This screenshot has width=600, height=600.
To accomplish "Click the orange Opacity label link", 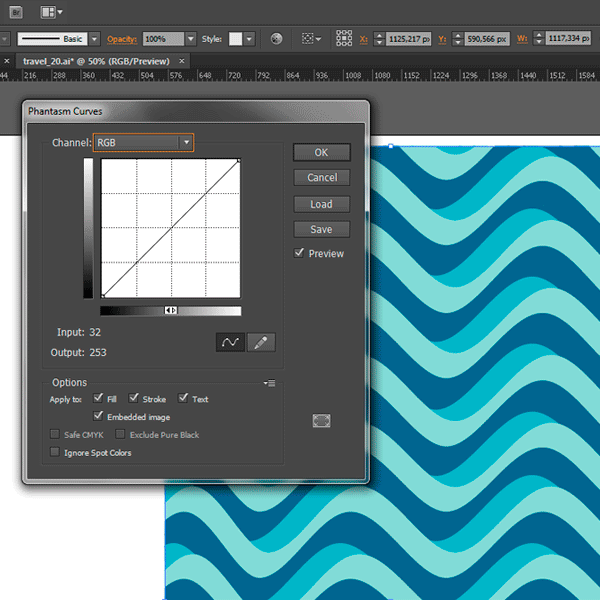I will (x=122, y=39).
